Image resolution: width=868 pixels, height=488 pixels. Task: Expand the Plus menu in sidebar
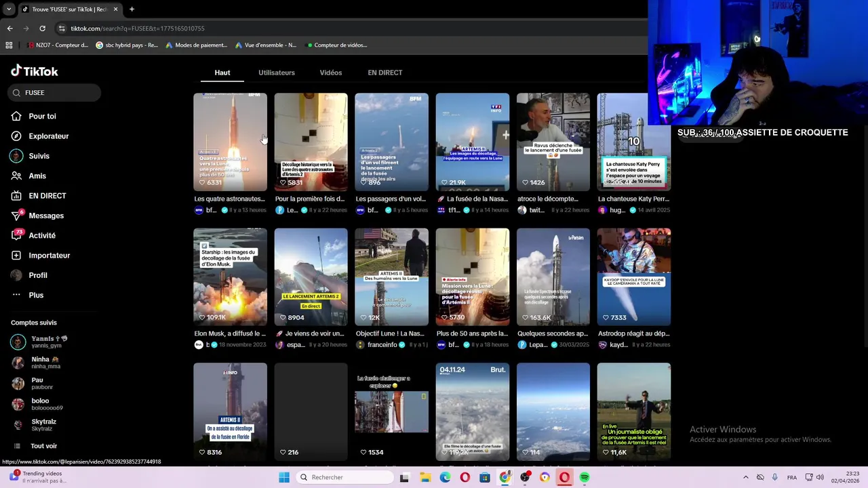tap(28, 295)
